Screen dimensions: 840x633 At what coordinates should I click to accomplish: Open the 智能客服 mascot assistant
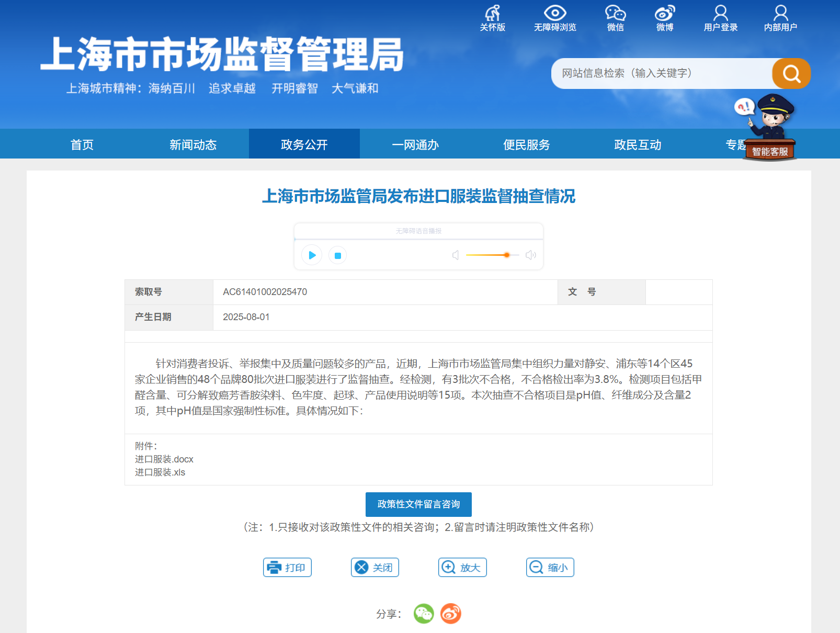(x=769, y=129)
